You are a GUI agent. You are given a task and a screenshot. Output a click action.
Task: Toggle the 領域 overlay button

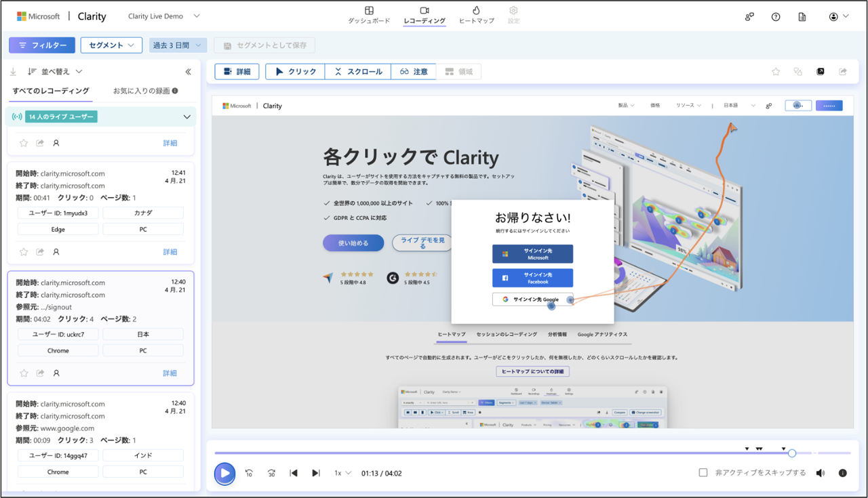[x=458, y=71]
